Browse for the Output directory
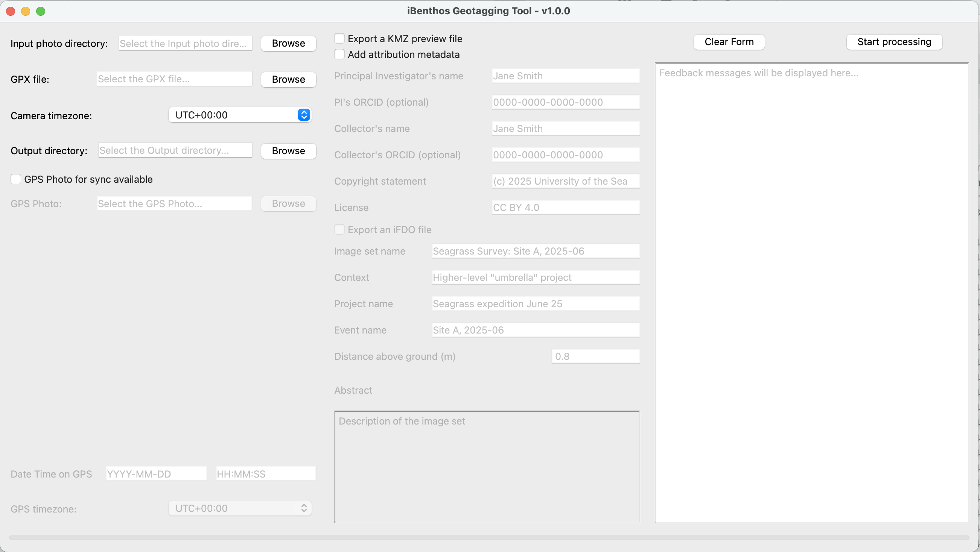Viewport: 980px width, 552px height. coord(288,150)
